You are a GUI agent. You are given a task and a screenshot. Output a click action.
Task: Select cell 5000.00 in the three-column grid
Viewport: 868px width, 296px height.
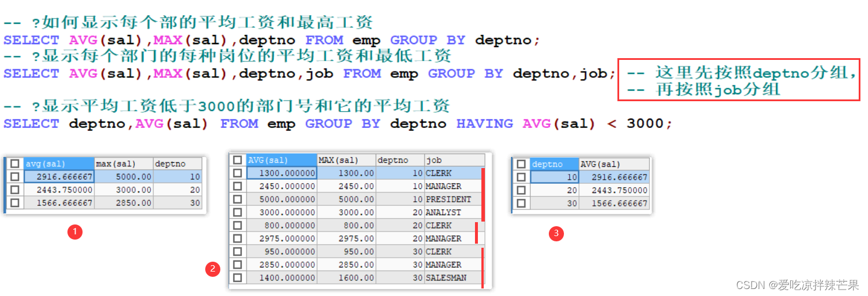pyautogui.click(x=124, y=177)
